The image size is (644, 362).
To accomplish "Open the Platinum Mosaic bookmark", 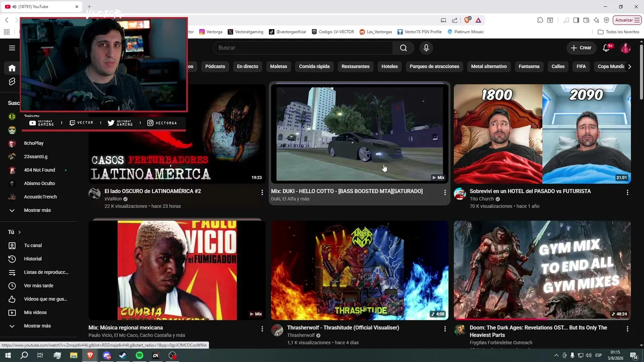I will tap(465, 32).
